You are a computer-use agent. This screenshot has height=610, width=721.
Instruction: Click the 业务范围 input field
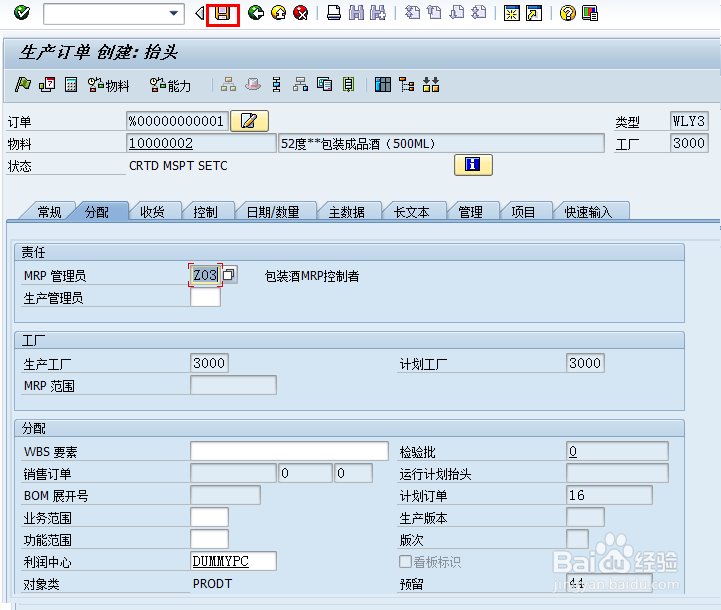209,517
